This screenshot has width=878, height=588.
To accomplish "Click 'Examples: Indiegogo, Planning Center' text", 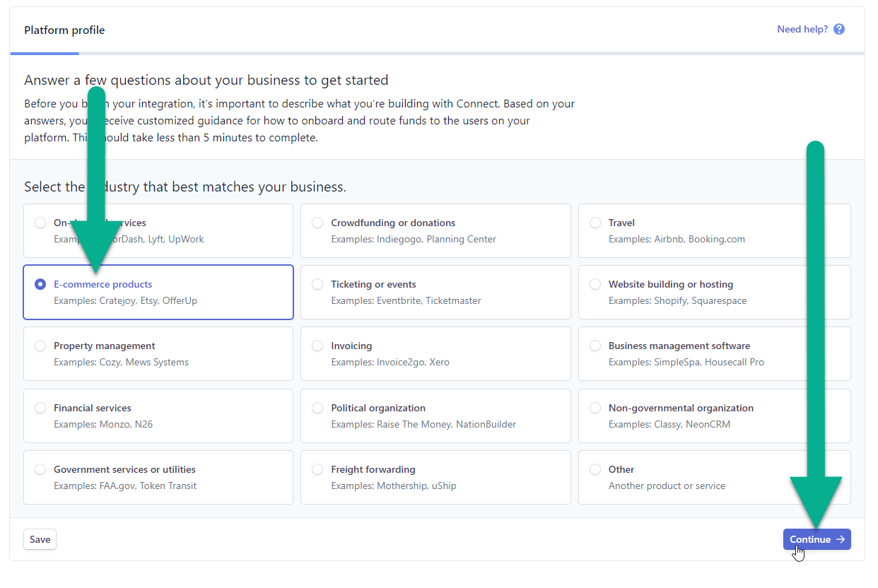I will [x=414, y=239].
